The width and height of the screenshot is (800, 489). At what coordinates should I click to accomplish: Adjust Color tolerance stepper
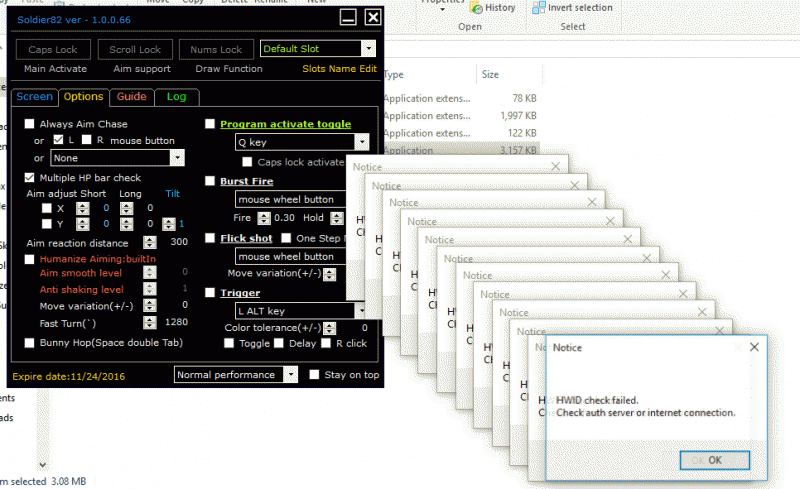click(330, 328)
